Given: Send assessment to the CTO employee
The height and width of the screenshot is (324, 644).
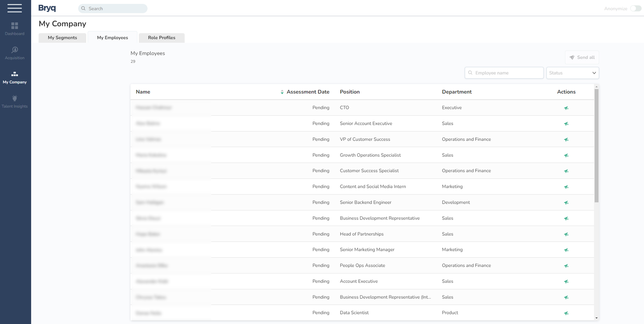Looking at the screenshot, I should [566, 108].
